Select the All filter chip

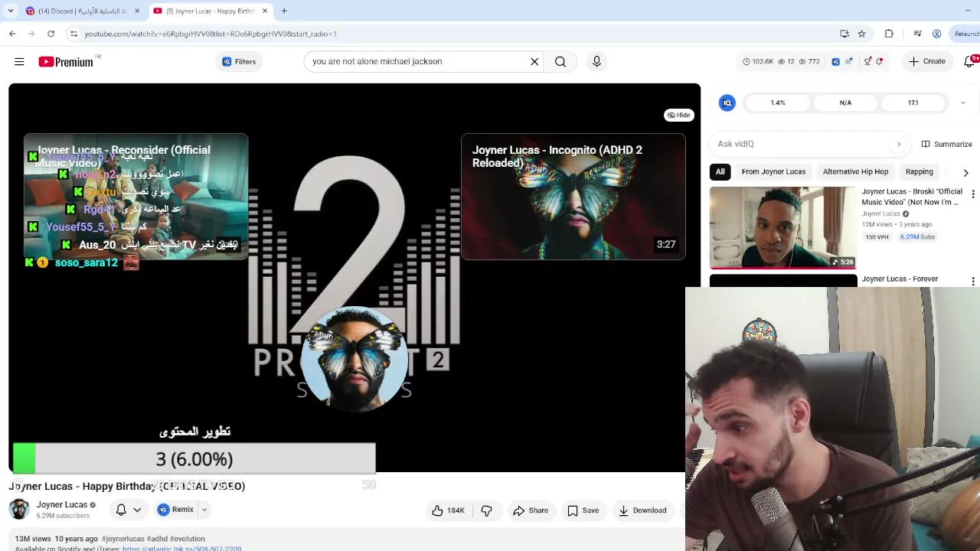(x=720, y=171)
